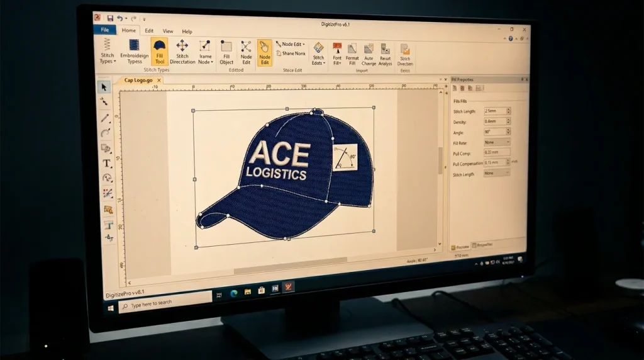Adjust the Angle 90° stepper
The width and height of the screenshot is (644, 360).
pos(508,132)
